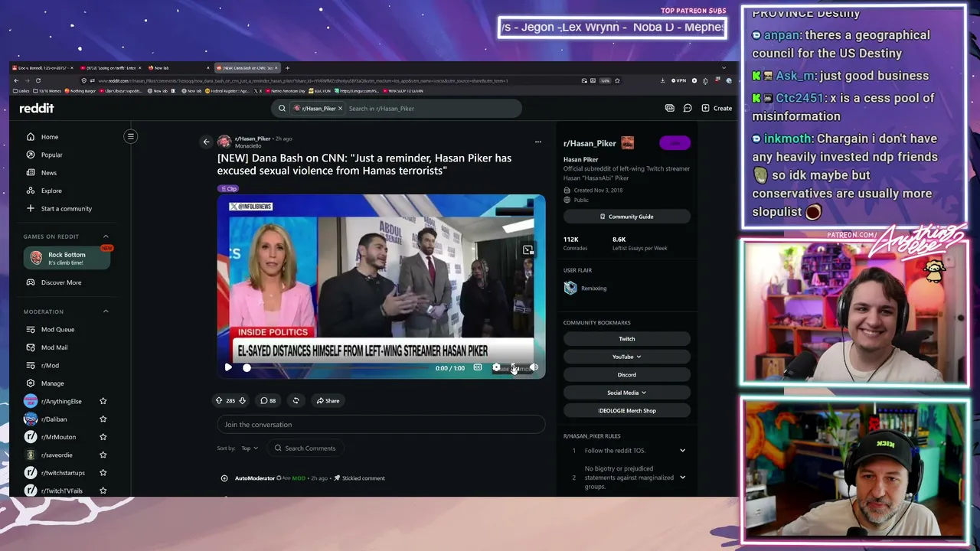Favorite r/saveordie with the star
The height and width of the screenshot is (551, 980).
(103, 455)
